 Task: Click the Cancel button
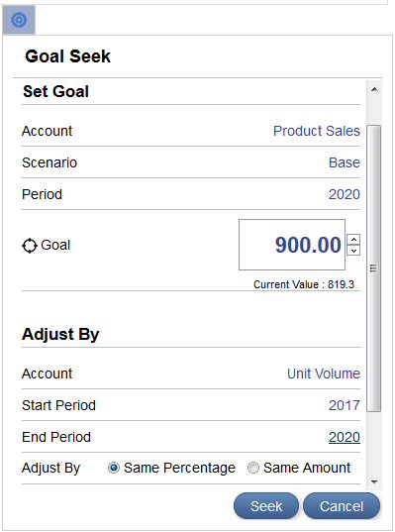point(342,506)
